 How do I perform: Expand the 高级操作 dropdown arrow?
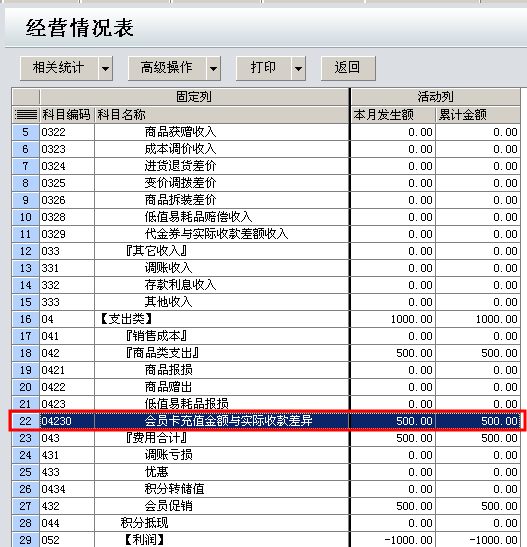point(213,68)
